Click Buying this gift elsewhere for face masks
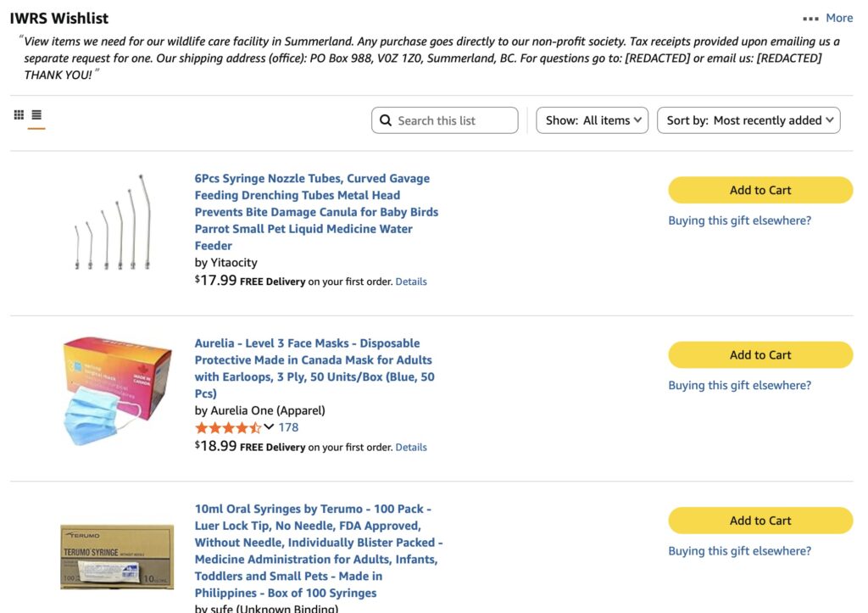 click(x=739, y=385)
